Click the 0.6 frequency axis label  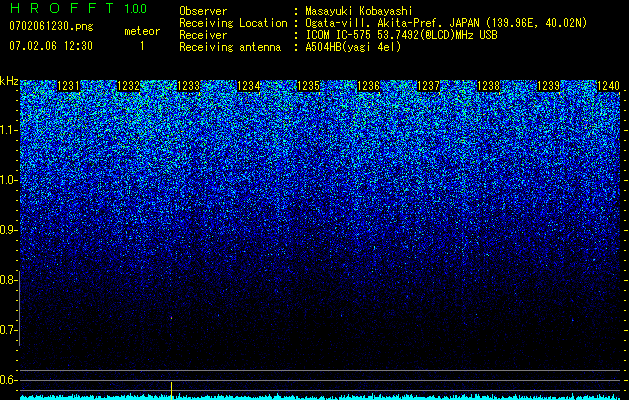tap(7, 380)
